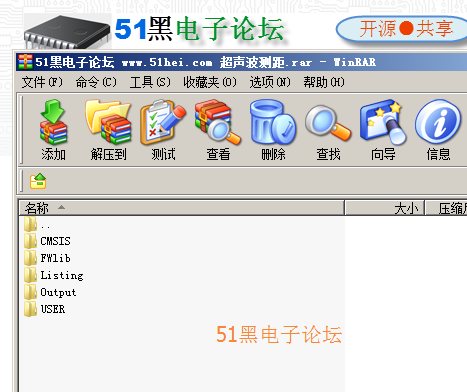Image resolution: width=467 pixels, height=392 pixels.
Task: Open the 选项(N) options menu
Action: [270, 82]
